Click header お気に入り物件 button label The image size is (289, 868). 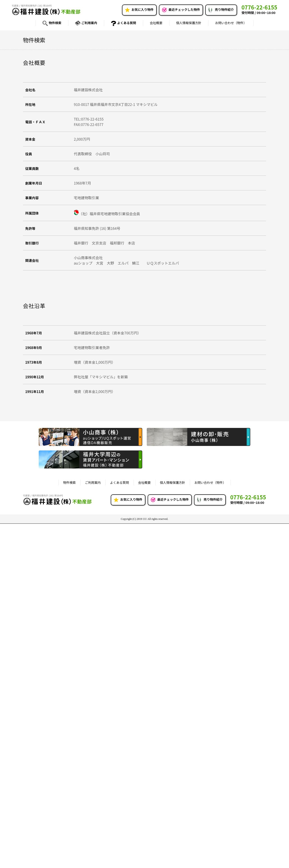point(142,10)
